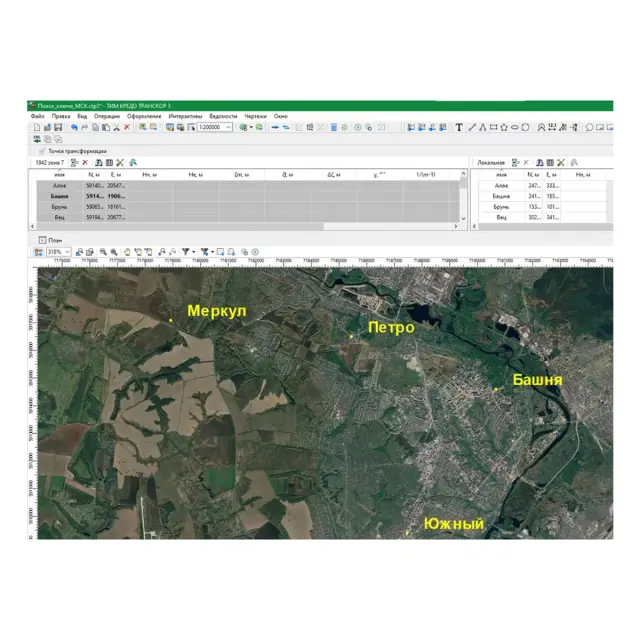Click the Undo arrow icon
640x640 pixels.
72,128
